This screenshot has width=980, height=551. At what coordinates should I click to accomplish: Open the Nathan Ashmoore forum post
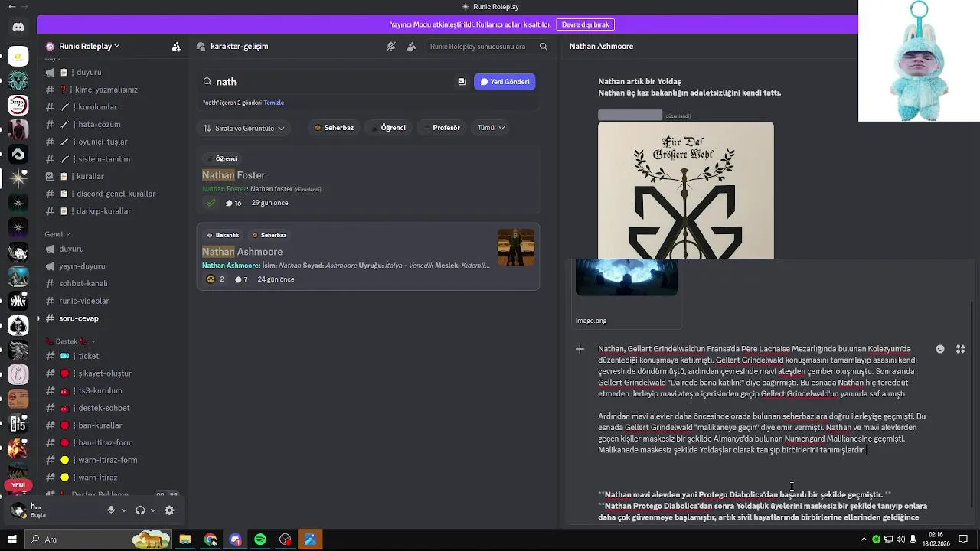368,257
